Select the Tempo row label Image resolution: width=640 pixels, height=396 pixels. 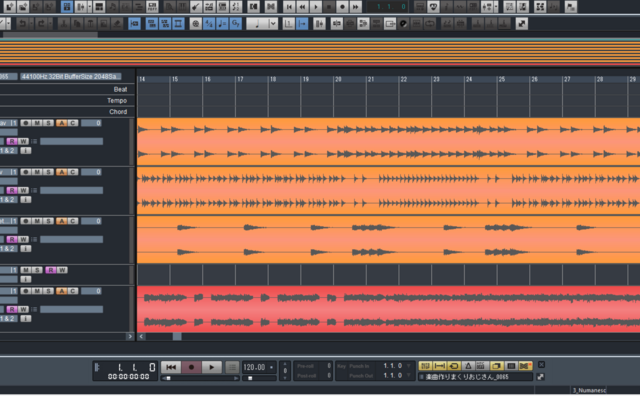pos(117,100)
